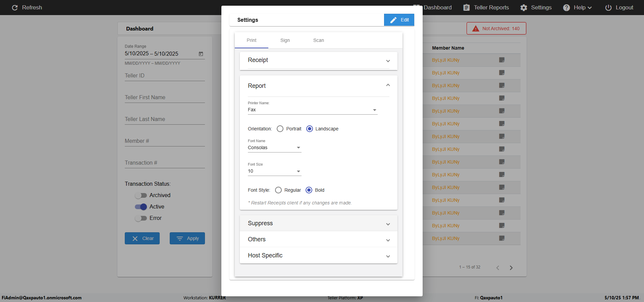Click the Member # input field

tap(165, 141)
